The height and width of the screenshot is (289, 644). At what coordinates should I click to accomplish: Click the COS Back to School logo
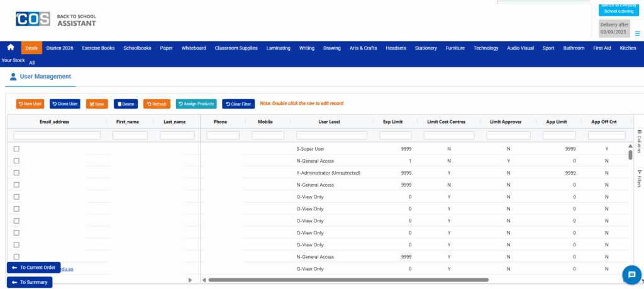pos(56,19)
